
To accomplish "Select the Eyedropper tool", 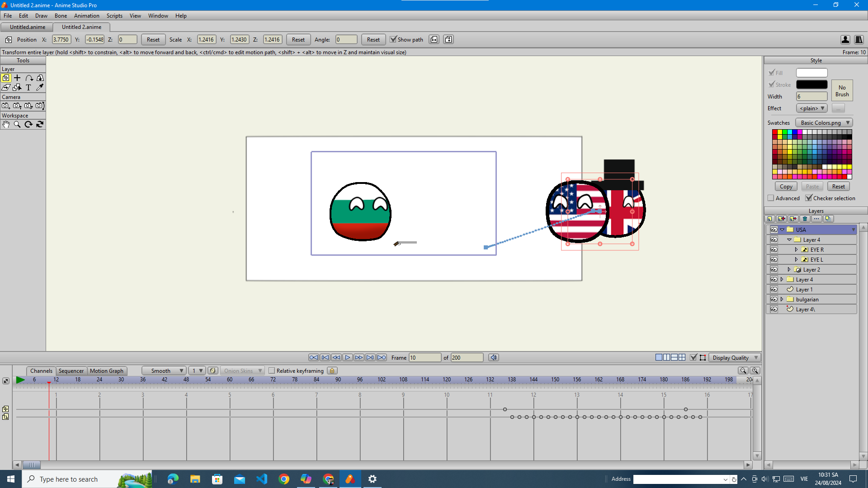I will click(x=39, y=87).
